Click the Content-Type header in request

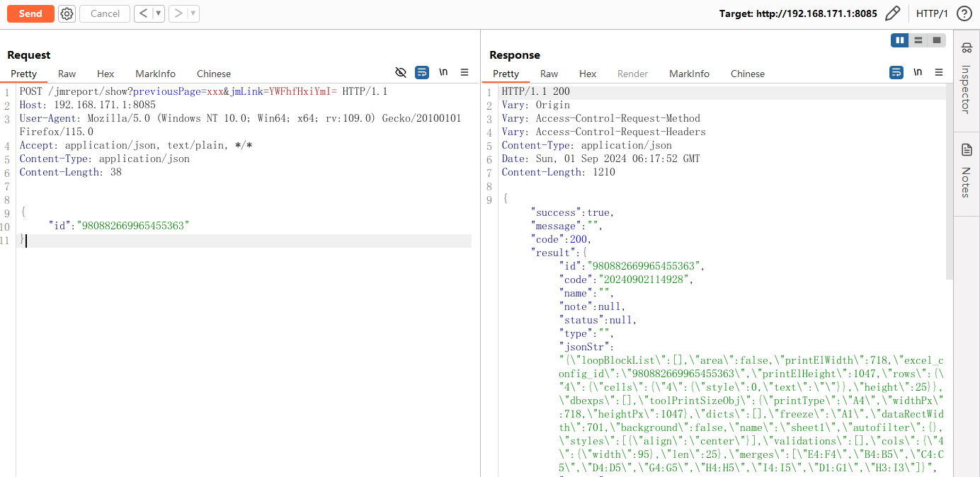click(104, 159)
